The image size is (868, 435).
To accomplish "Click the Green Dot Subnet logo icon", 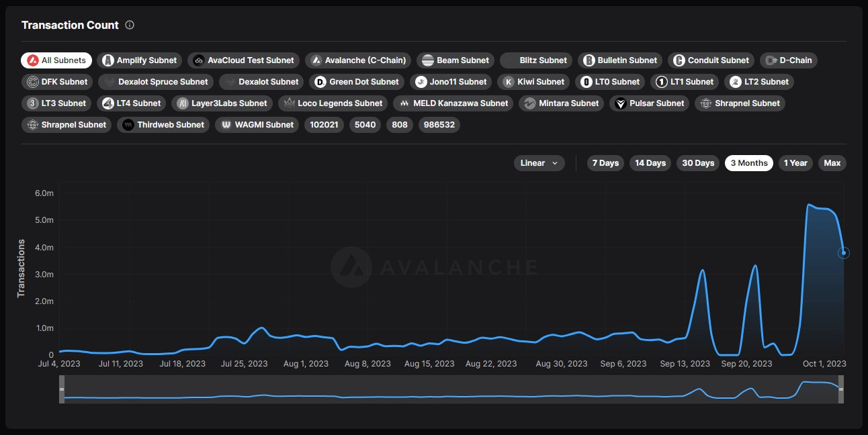I will (320, 82).
